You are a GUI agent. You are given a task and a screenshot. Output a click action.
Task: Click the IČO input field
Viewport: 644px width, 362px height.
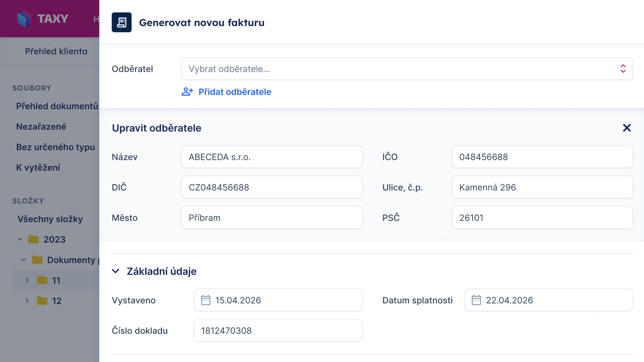(542, 157)
